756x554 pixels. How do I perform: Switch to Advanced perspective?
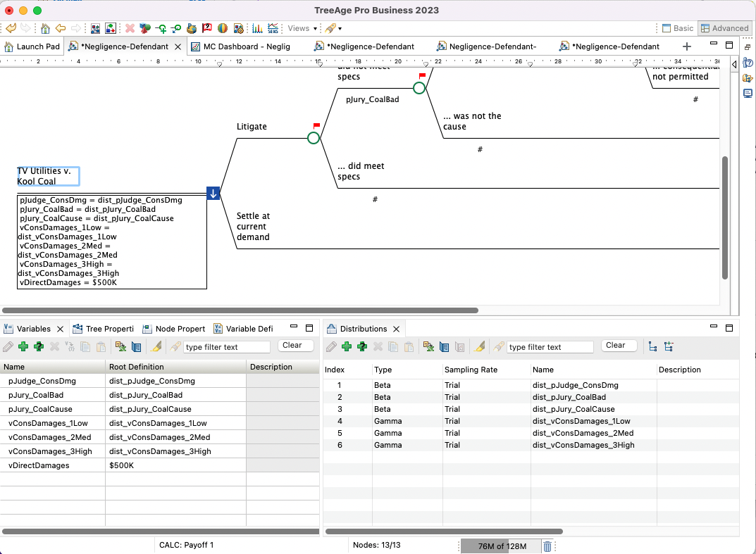coord(725,28)
